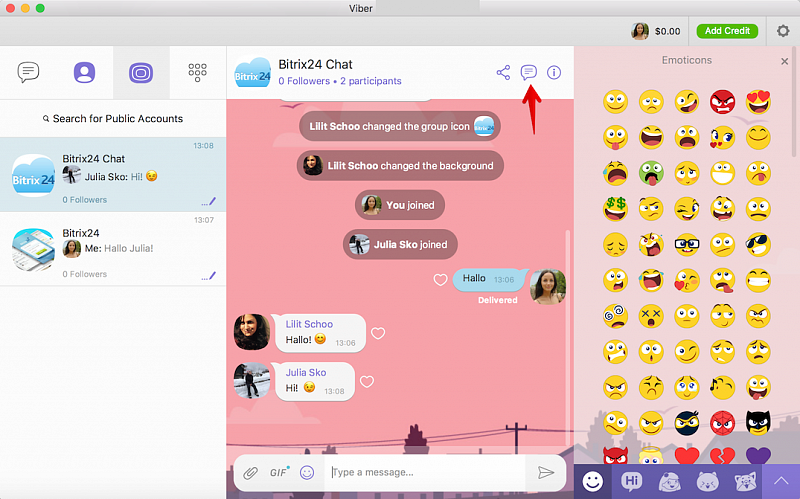The width and height of the screenshot is (800, 499).
Task: Click the attachment paperclip icon
Action: [250, 473]
